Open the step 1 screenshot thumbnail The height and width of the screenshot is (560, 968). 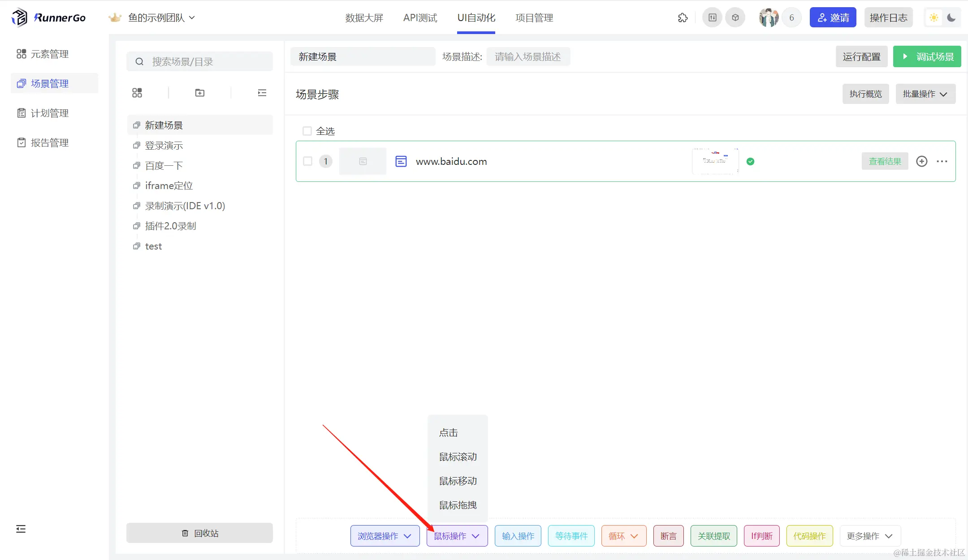(715, 161)
